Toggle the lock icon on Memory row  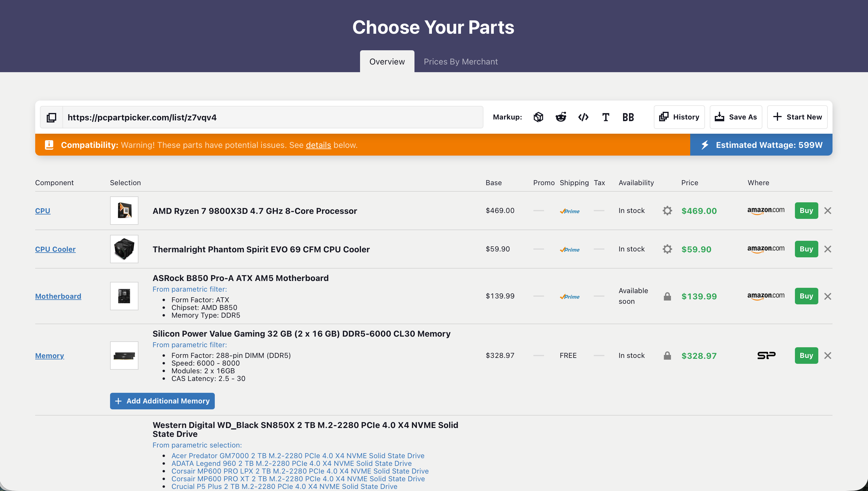667,356
